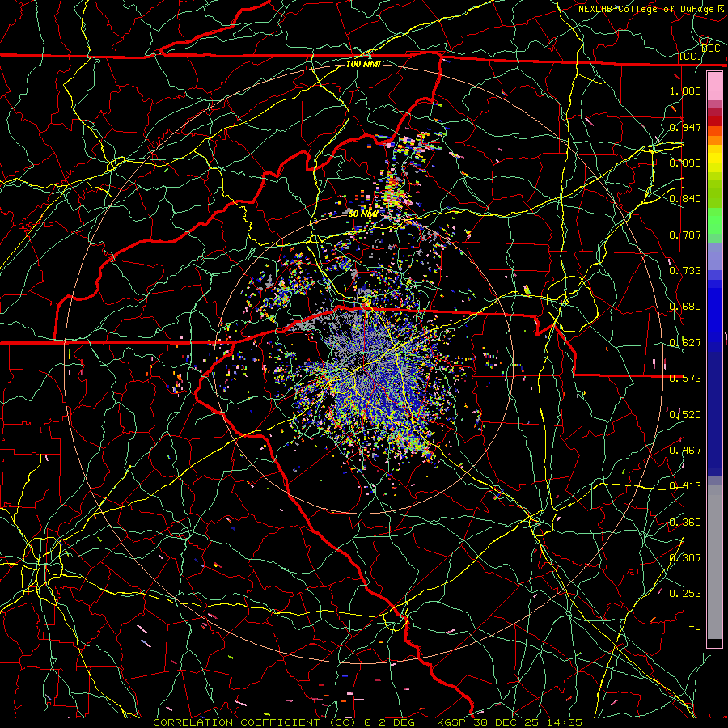This screenshot has width=728, height=728.
Task: Click the 0.947 scale value
Action: (685, 127)
